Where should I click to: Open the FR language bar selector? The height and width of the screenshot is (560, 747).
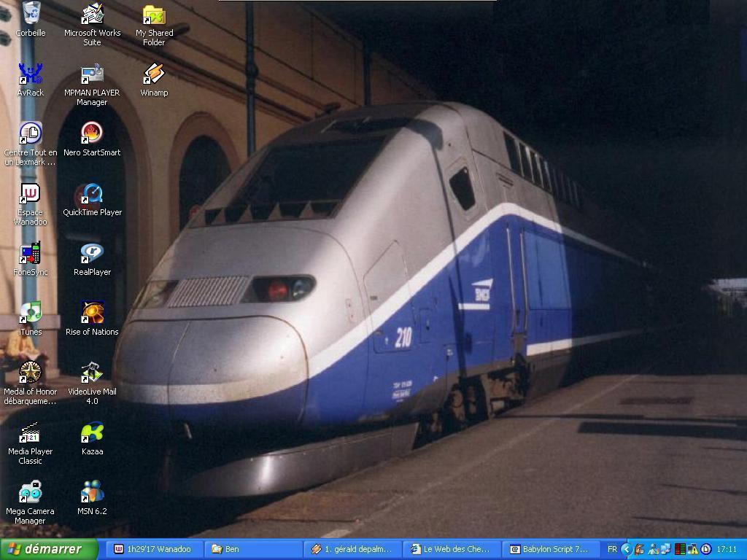click(612, 549)
